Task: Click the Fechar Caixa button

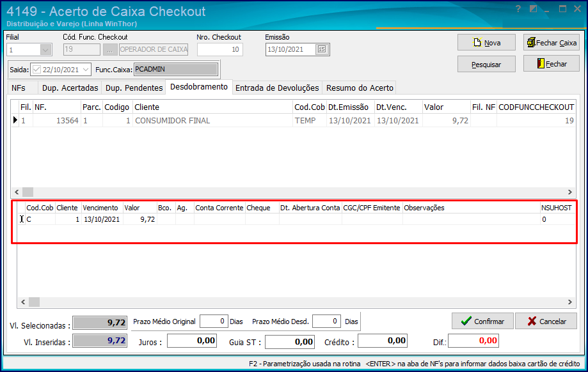Action: pyautogui.click(x=552, y=42)
